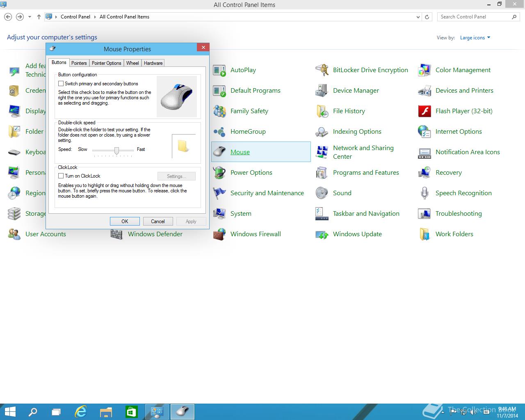The height and width of the screenshot is (420, 525).
Task: Select the Buttons tab
Action: point(59,62)
